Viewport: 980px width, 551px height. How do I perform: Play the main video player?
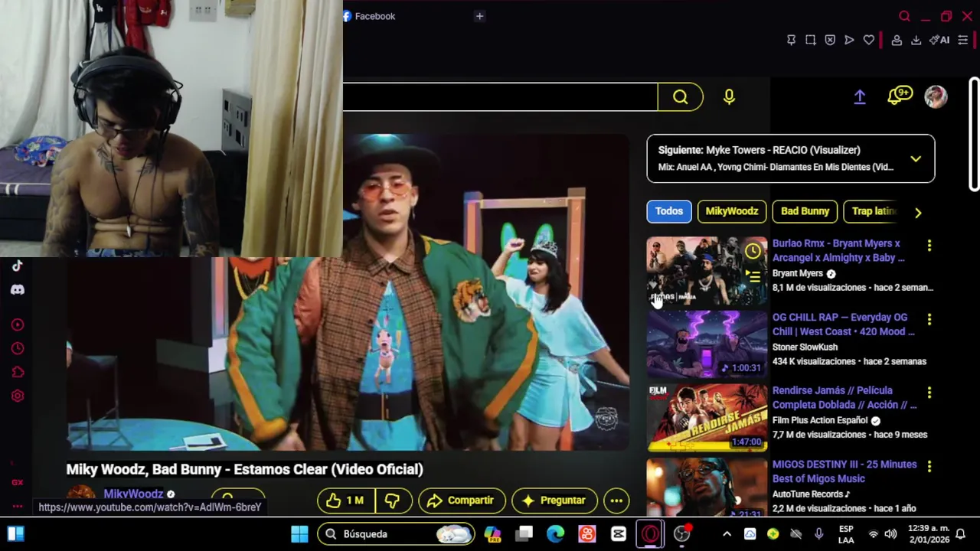[x=348, y=292]
